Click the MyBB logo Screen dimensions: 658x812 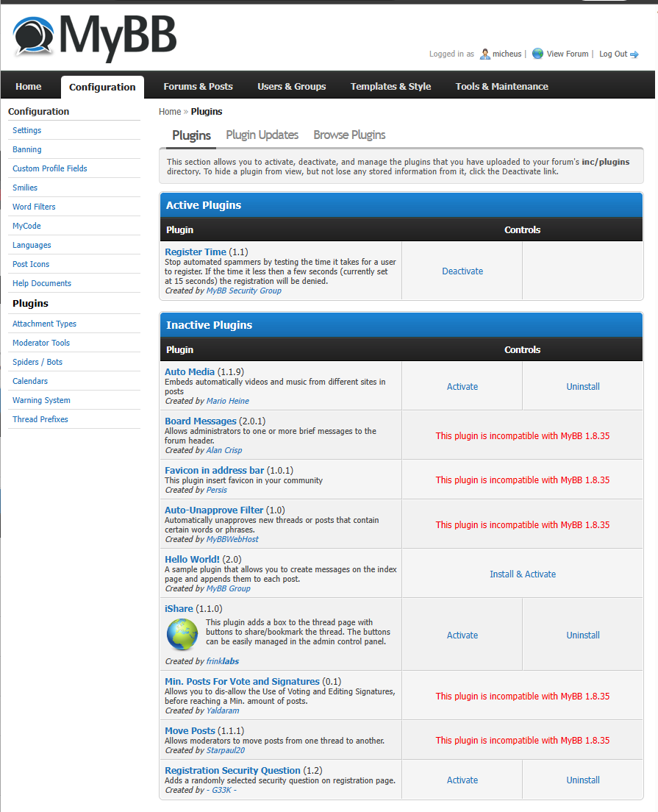click(95, 38)
